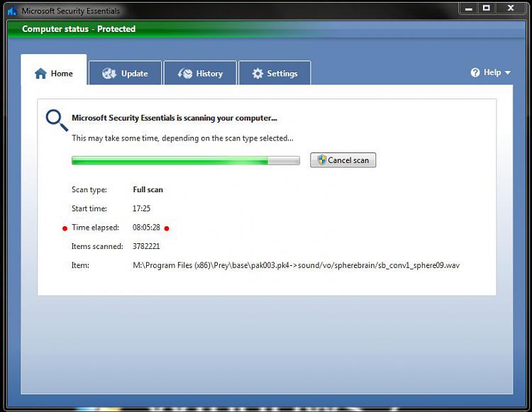Click the green scan progress bar

pyautogui.click(x=186, y=160)
